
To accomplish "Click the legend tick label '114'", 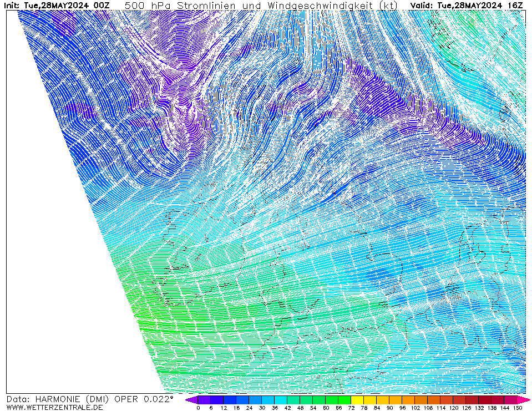I will point(441,408).
